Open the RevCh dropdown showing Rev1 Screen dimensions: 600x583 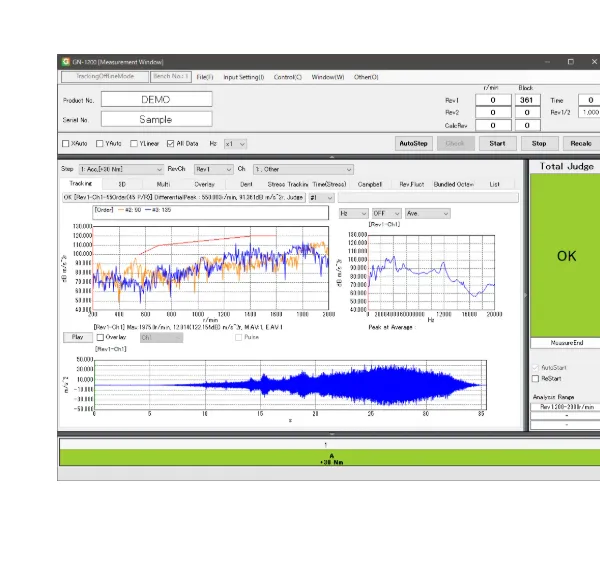tap(214, 169)
